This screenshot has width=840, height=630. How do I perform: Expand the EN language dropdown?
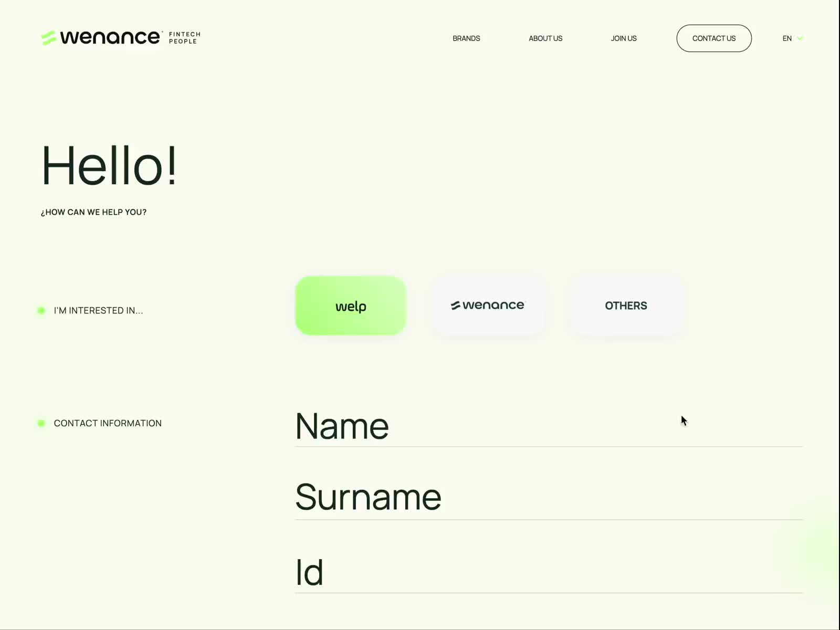point(793,38)
